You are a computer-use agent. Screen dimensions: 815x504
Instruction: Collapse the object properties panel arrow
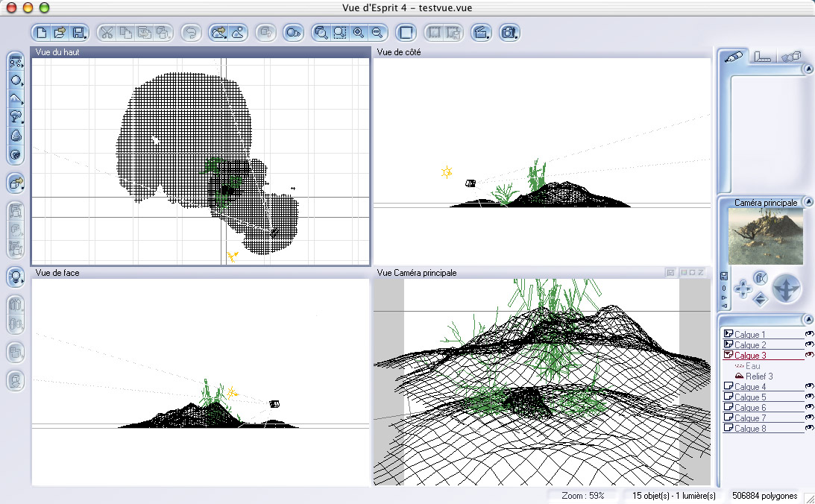(x=808, y=69)
